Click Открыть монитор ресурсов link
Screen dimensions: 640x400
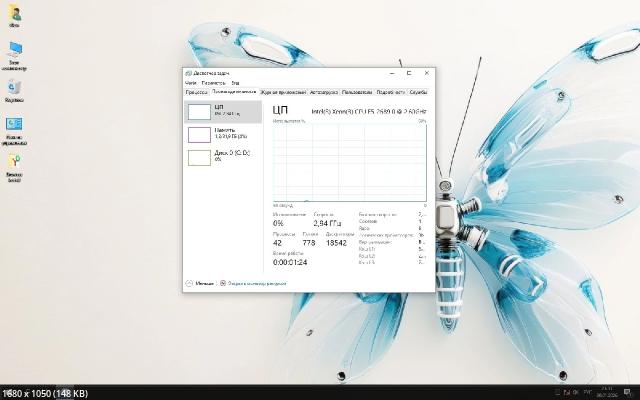pos(255,284)
